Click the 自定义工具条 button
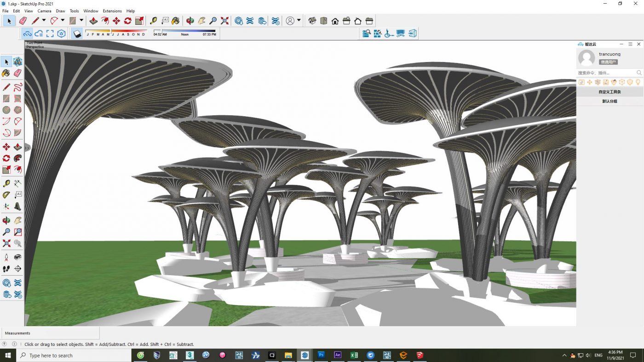 [x=609, y=92]
